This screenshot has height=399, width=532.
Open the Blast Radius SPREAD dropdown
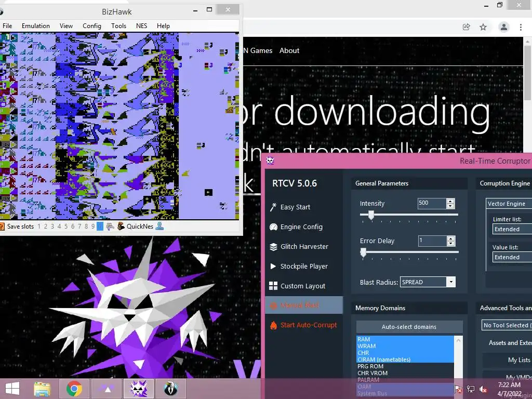pyautogui.click(x=428, y=282)
